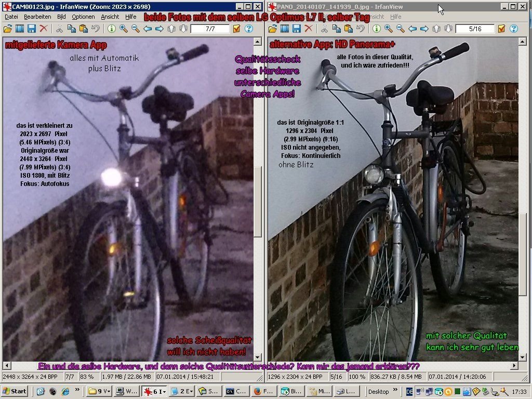532x399 pixels.
Task: Click Paste clipboard icon in PANO window
Action: (349, 29)
